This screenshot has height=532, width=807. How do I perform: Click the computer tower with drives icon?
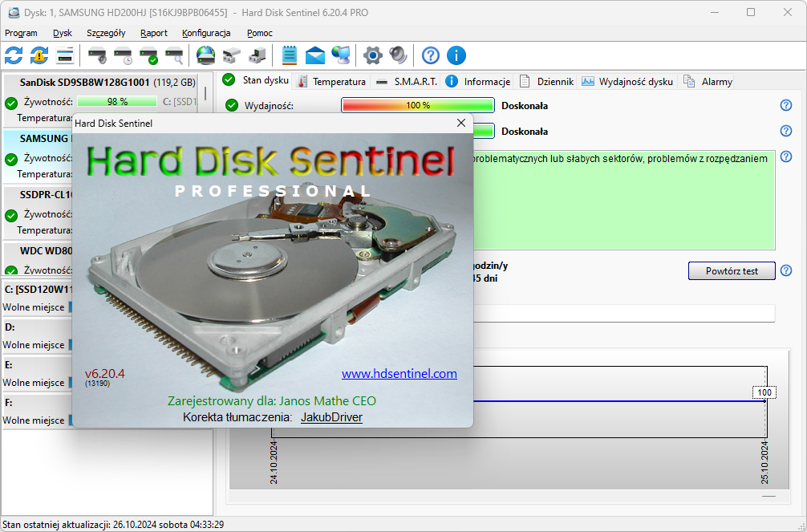point(257,55)
